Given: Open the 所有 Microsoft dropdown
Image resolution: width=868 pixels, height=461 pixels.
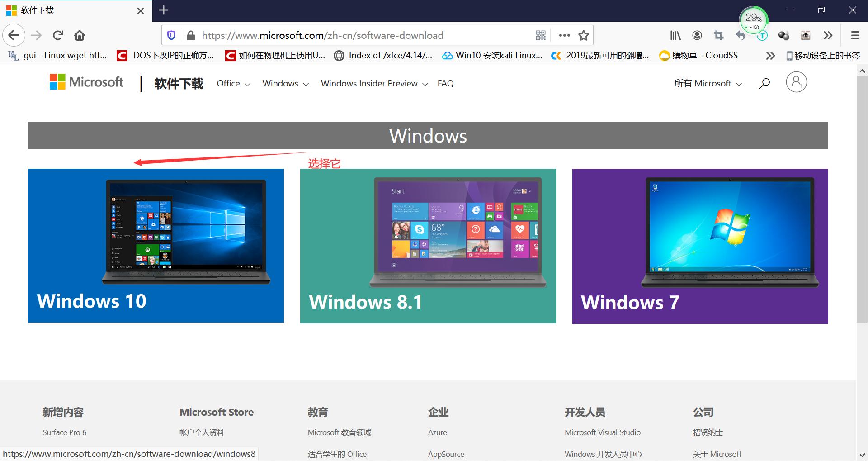Looking at the screenshot, I should pyautogui.click(x=708, y=83).
